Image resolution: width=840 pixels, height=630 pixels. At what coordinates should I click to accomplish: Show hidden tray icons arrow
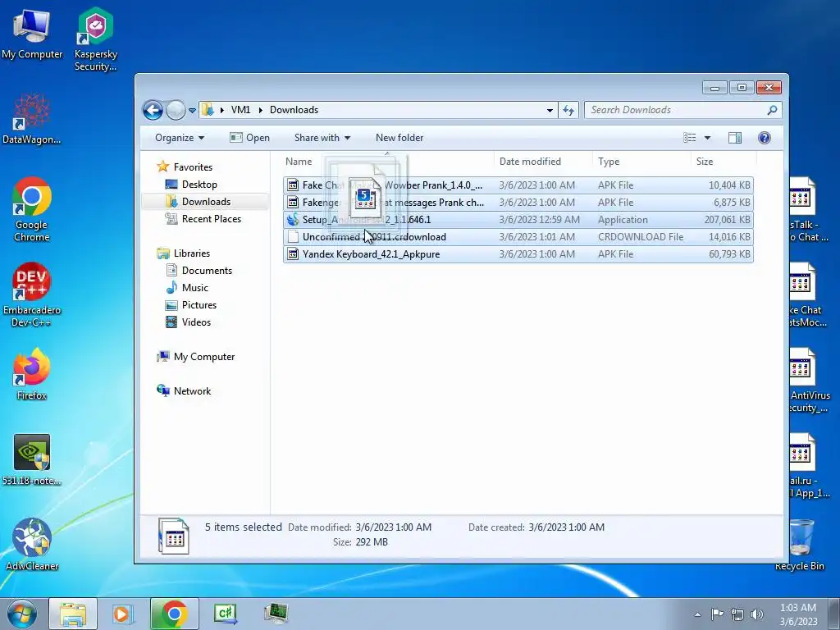point(697,614)
